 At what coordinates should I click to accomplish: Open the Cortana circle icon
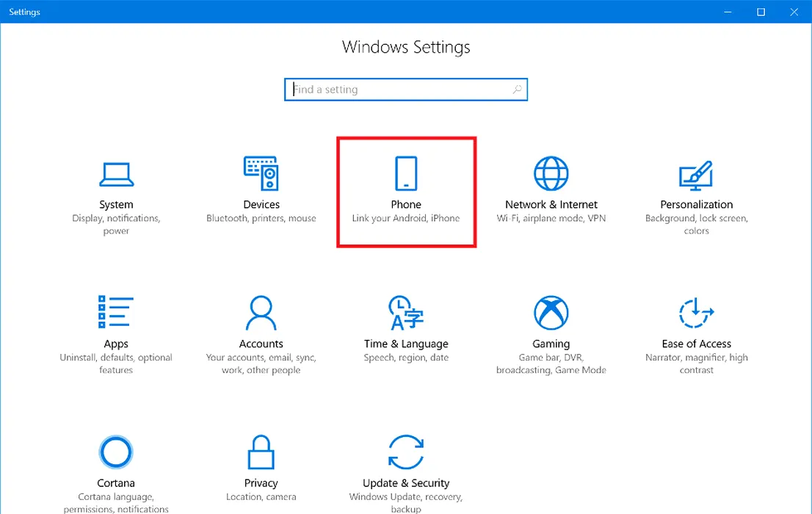point(116,452)
